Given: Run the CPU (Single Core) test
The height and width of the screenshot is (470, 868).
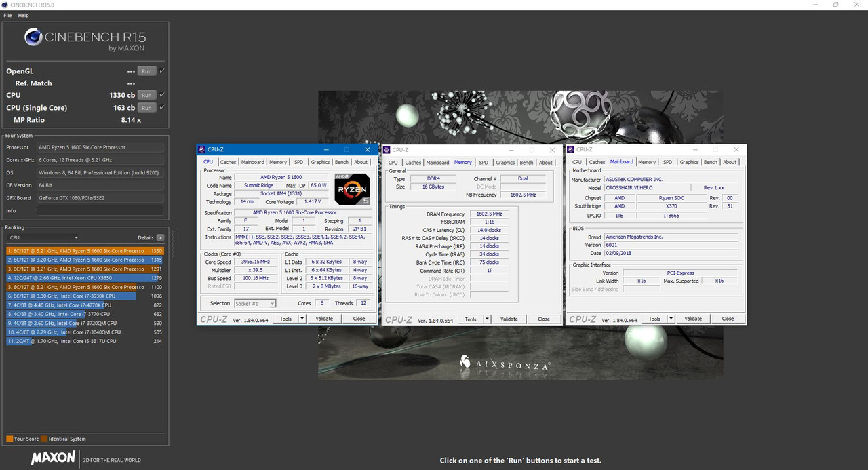Looking at the screenshot, I should tap(146, 108).
